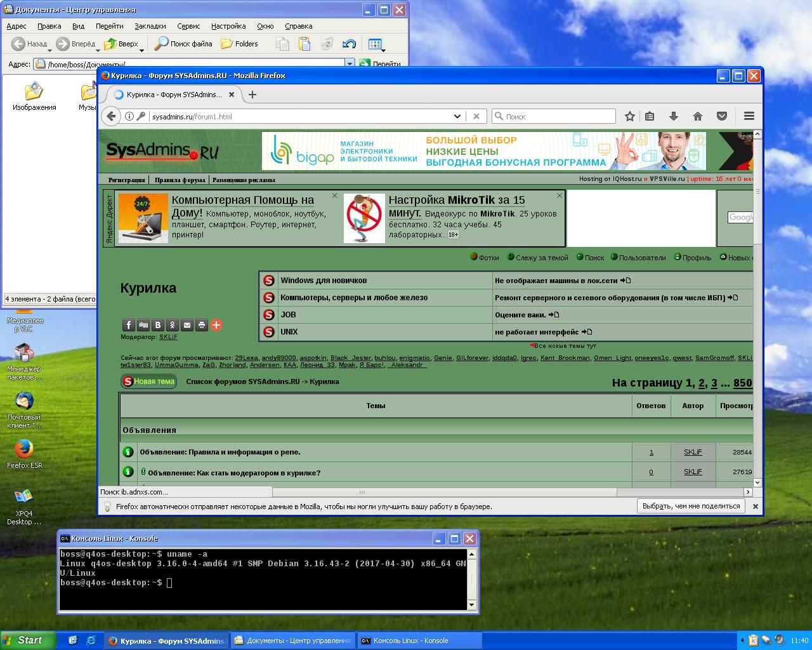This screenshot has width=812, height=650.
Task: Click Firefox horizontal scrollbar right arrow
Action: tap(748, 492)
